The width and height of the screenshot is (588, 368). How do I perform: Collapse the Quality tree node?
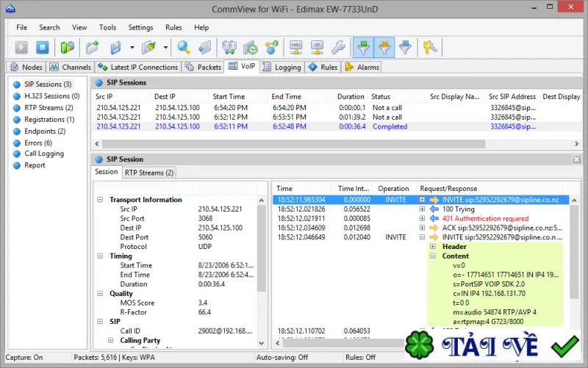(x=100, y=293)
